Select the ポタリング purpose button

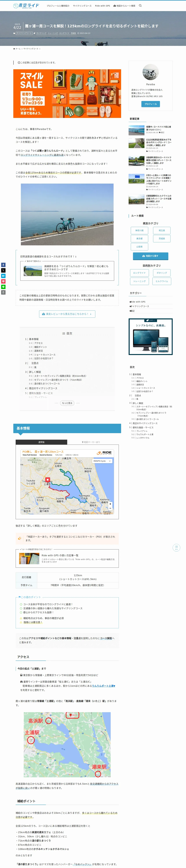162,273
